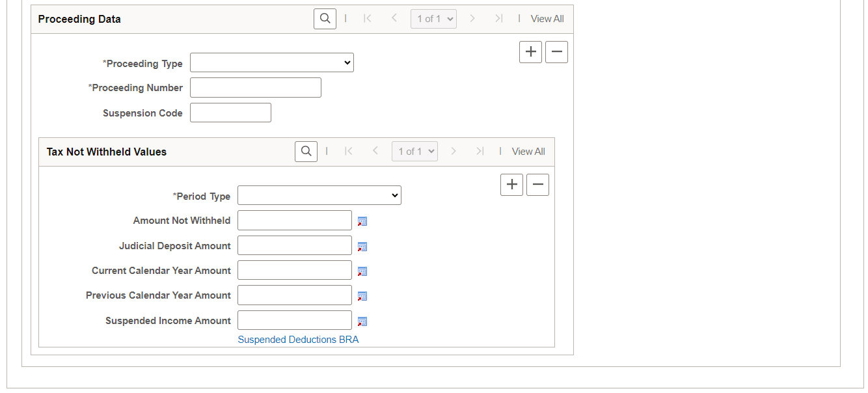868x393 pixels.
Task: Go to first row in Tax Not Withheld Values
Action: [x=349, y=152]
